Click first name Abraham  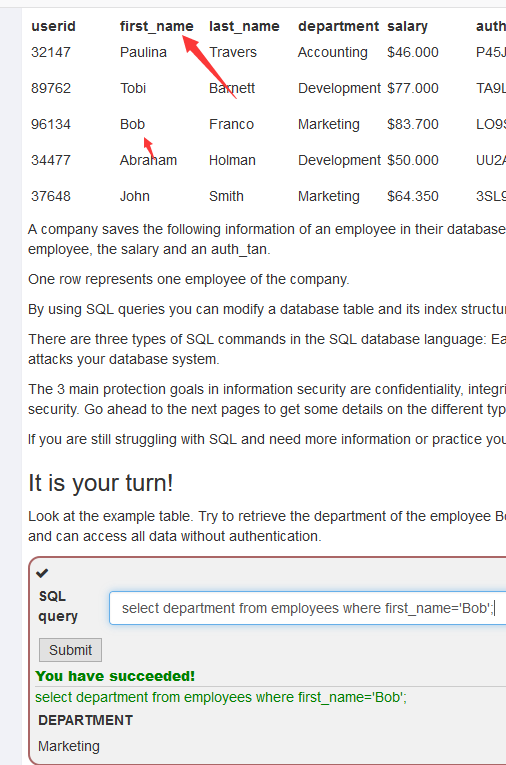[x=148, y=160]
